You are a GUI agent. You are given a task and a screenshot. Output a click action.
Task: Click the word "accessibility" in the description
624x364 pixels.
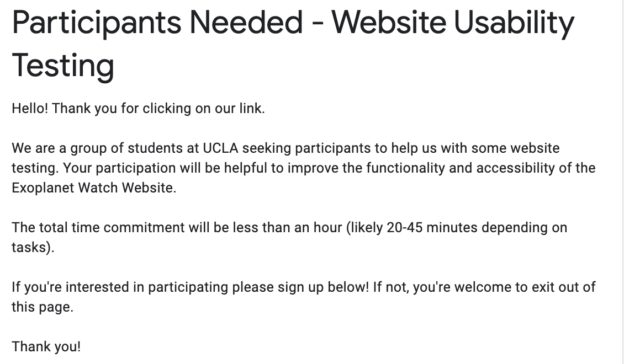tap(519, 168)
